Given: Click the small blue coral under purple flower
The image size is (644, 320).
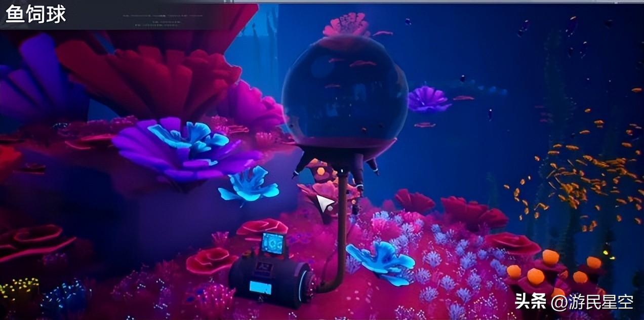Looking at the screenshot, I should (248, 185).
